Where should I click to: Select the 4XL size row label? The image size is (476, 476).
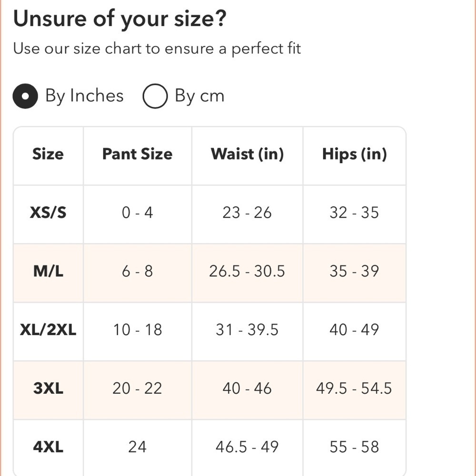coord(48,447)
